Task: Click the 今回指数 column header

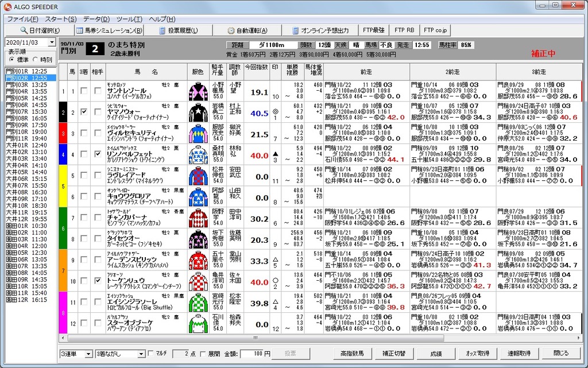Action: pyautogui.click(x=257, y=71)
